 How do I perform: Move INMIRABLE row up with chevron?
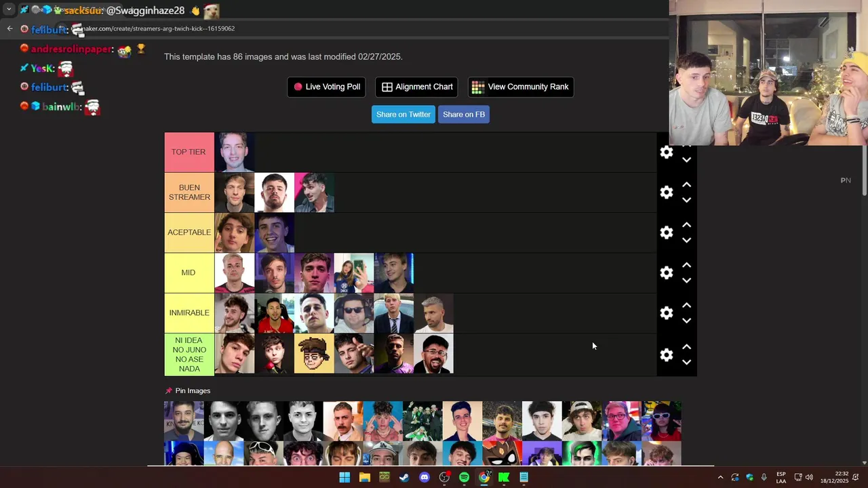(686, 305)
